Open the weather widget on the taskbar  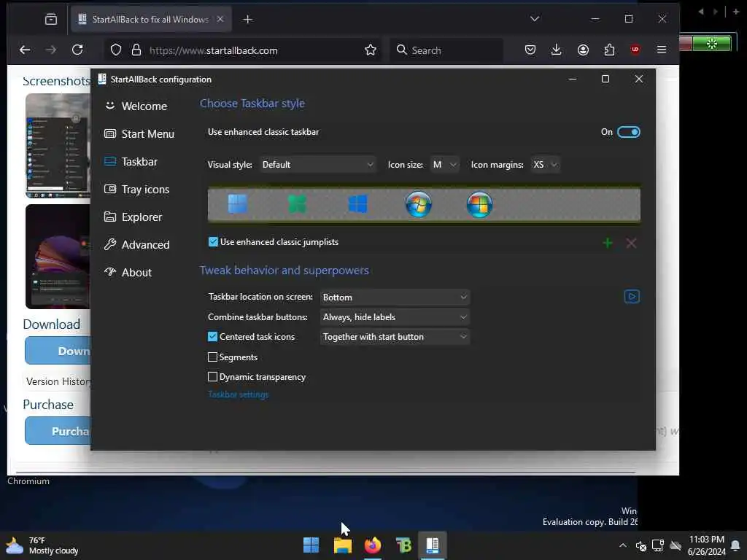click(x=42, y=545)
